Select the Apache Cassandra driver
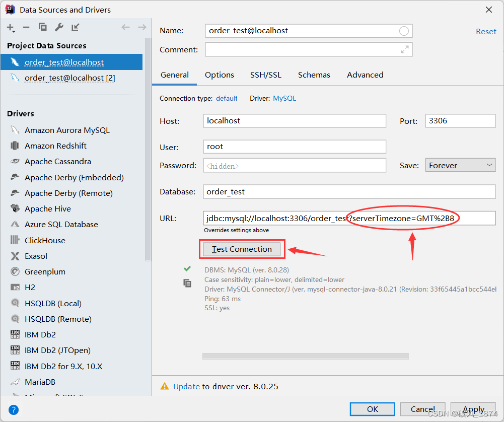 pos(57,161)
